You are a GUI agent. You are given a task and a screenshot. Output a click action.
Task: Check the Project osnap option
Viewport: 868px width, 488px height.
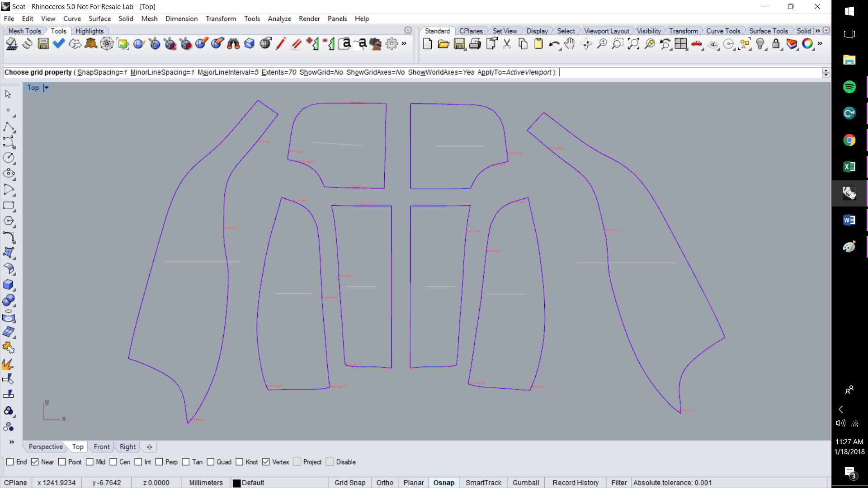[x=297, y=462]
